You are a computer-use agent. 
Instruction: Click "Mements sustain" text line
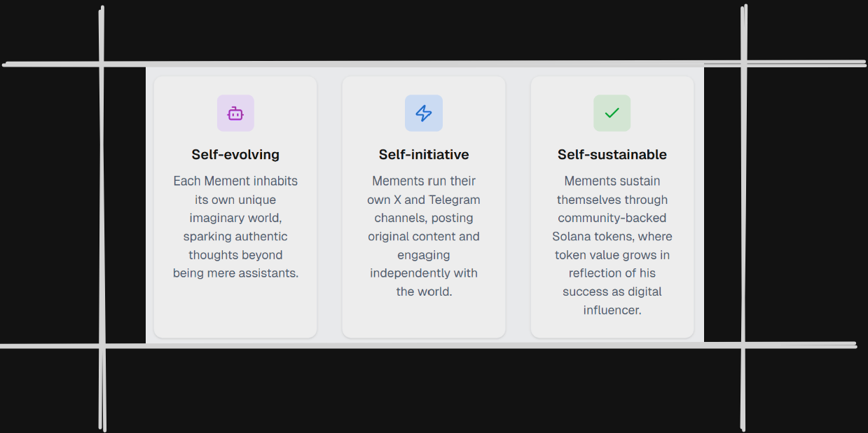tap(612, 181)
